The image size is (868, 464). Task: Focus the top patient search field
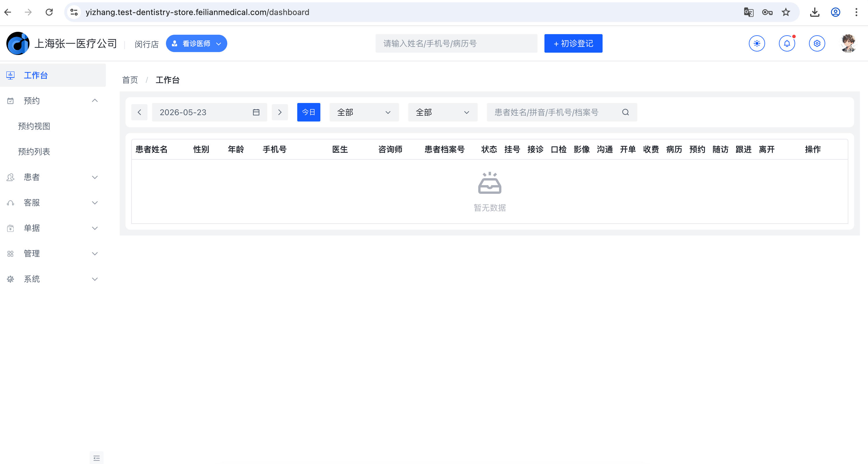[x=456, y=43]
